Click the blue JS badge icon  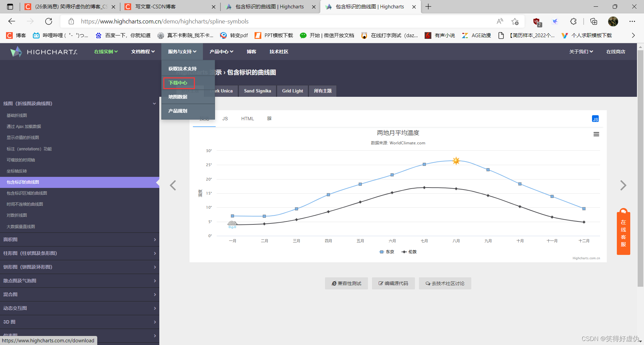(595, 119)
